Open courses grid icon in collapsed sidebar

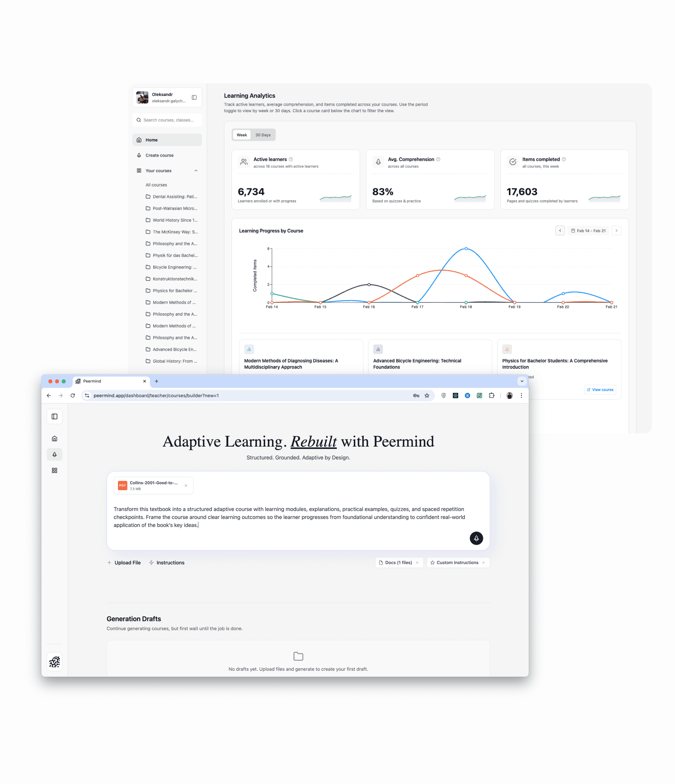point(54,470)
